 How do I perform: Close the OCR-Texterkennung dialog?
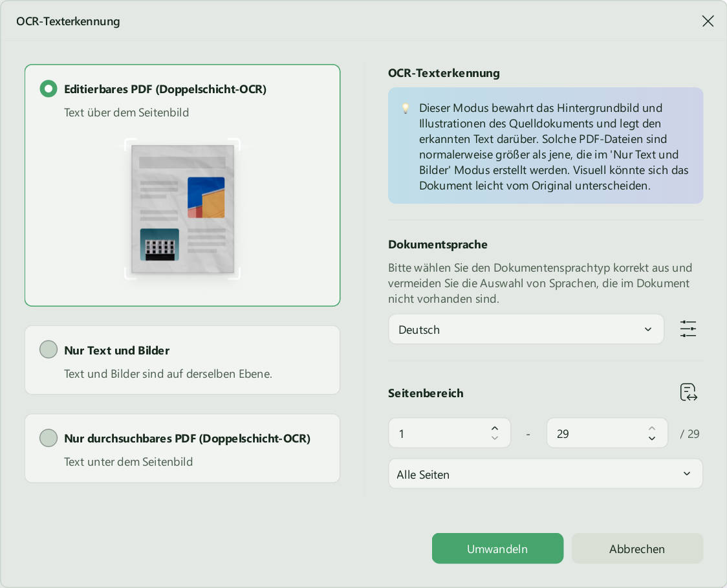(x=708, y=21)
